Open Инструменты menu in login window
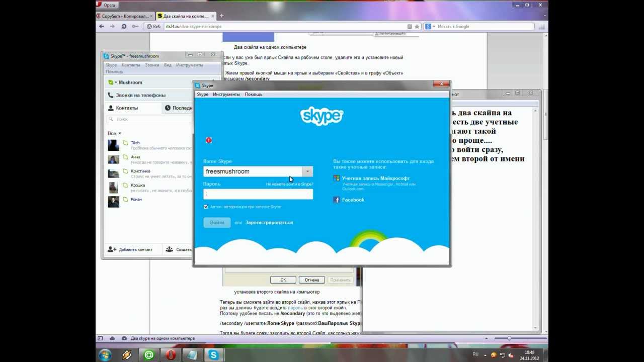This screenshot has width=644, height=362. click(226, 95)
